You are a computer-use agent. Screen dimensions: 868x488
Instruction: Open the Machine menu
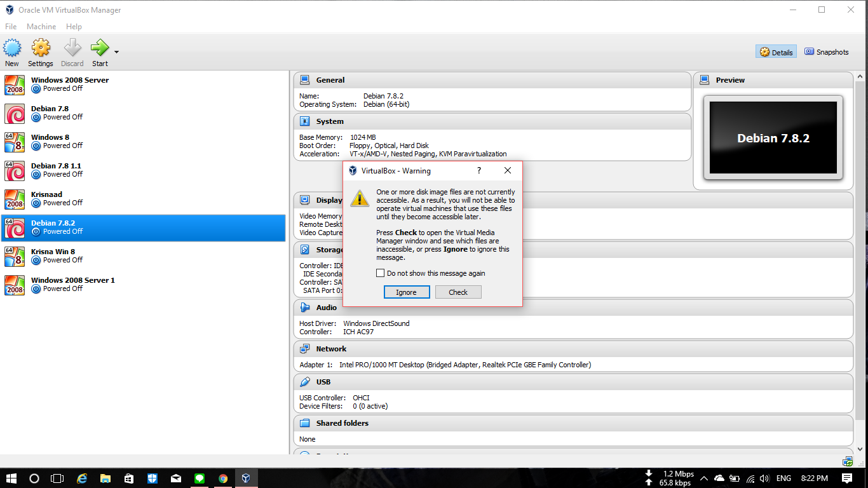click(x=41, y=27)
